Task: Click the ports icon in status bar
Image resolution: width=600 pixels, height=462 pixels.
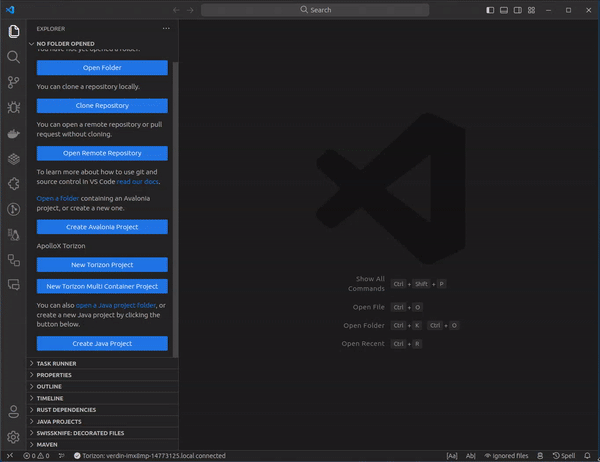Action: 61,455
